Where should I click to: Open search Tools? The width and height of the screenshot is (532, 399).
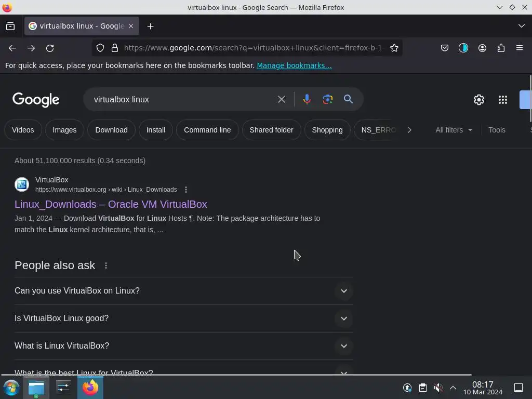[x=497, y=130]
